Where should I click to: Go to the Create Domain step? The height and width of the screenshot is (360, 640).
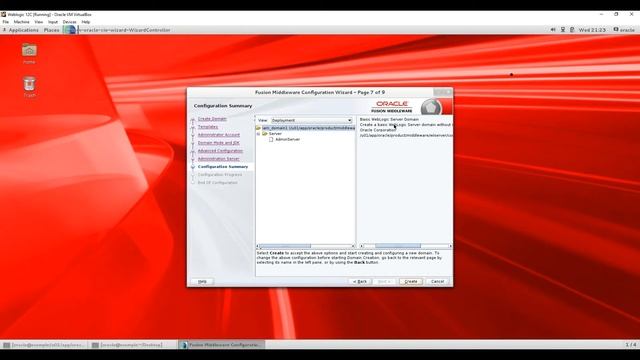coord(212,119)
